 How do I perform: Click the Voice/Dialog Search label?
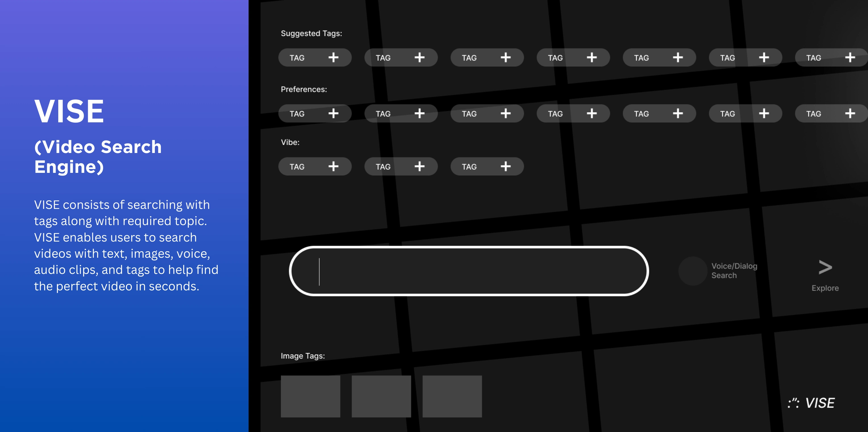point(734,271)
